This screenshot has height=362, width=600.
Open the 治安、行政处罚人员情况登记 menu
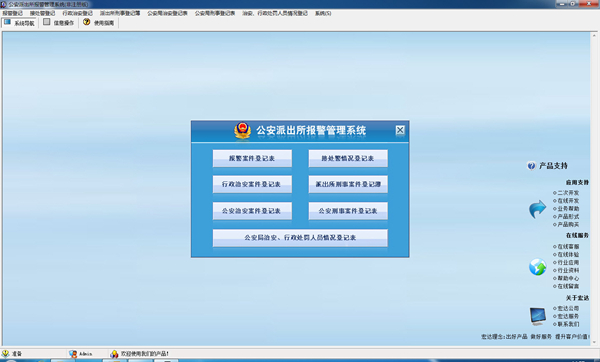pyautogui.click(x=275, y=13)
